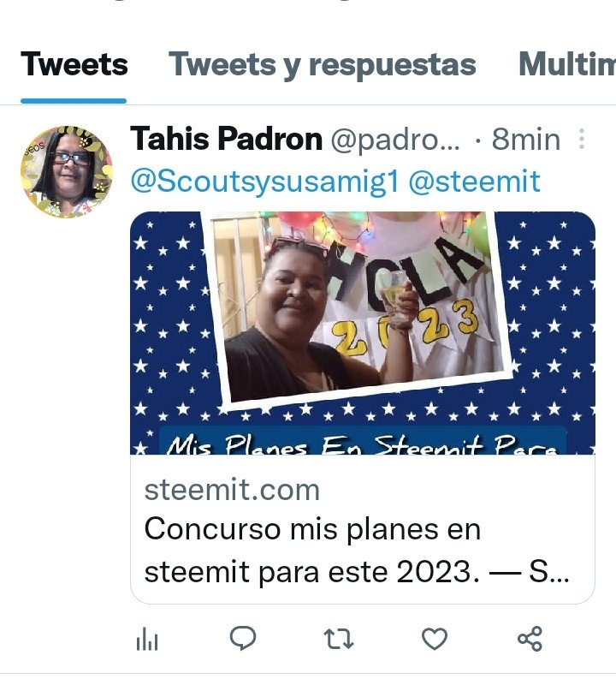This screenshot has height=685, width=616.
Task: Open the @steemit mention link
Action: (x=475, y=182)
